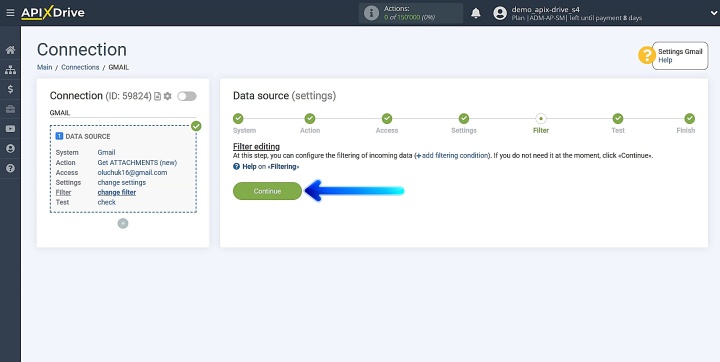Screen dimensions: 720x362
Task: Click the user avatar icon
Action: (500, 13)
